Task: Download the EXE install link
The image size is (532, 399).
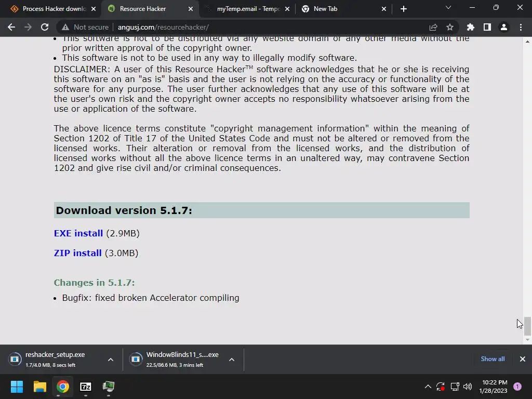Action: click(x=78, y=233)
